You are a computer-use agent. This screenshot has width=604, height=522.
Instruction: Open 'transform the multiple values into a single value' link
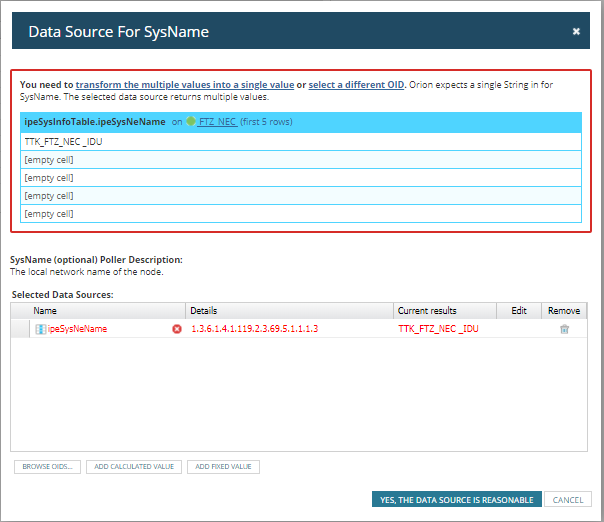185,85
